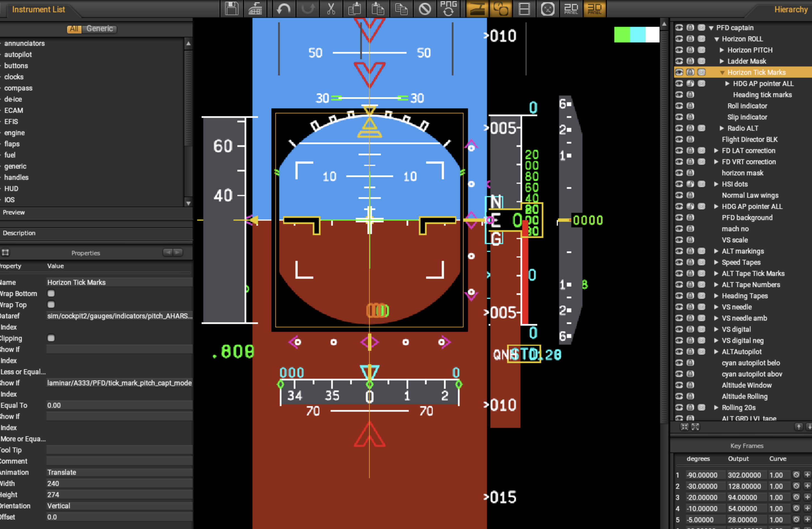Switch to the Generic instrument tab
The width and height of the screenshot is (812, 529).
pos(99,29)
